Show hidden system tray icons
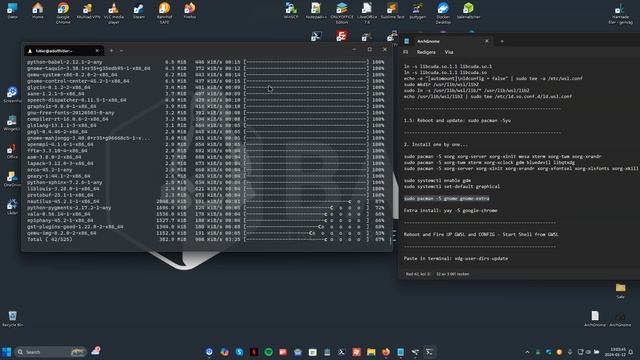640x360 pixels. [x=527, y=352]
